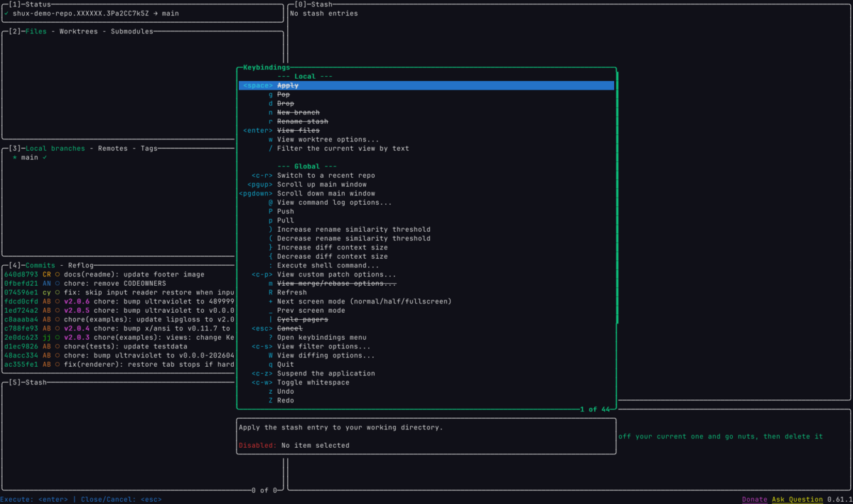Select commit 1ed724a2 tagged v2.0.5
This screenshot has width=853, height=504.
tap(119, 311)
